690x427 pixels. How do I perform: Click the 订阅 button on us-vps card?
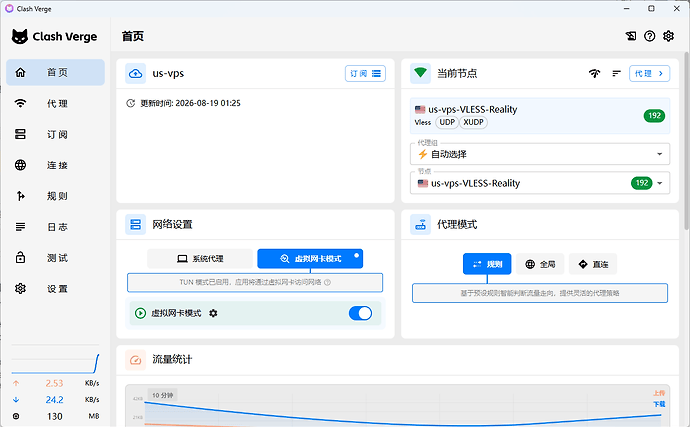click(365, 74)
